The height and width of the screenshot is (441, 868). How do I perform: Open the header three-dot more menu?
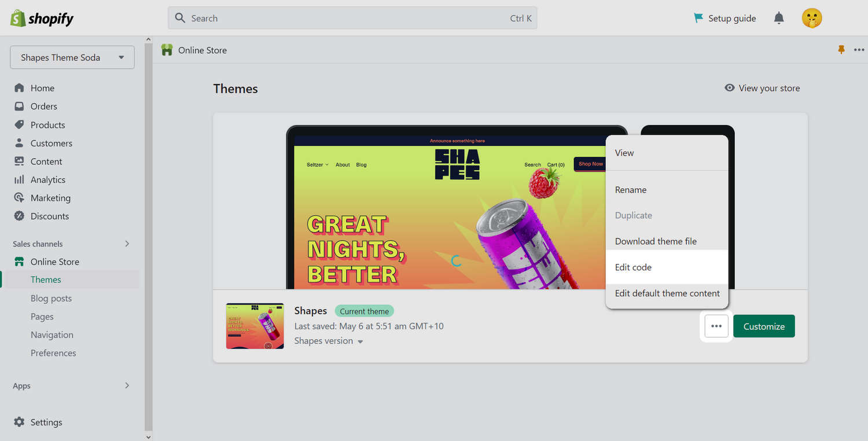tap(859, 50)
